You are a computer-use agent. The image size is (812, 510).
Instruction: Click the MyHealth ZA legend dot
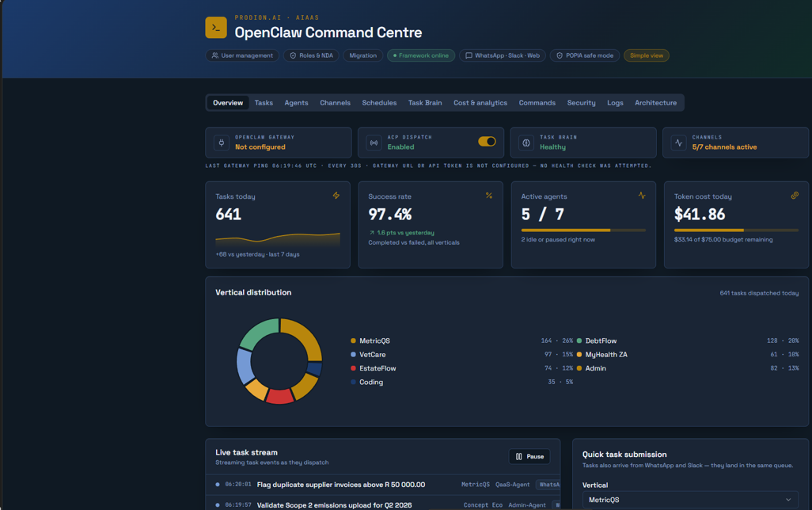point(579,355)
